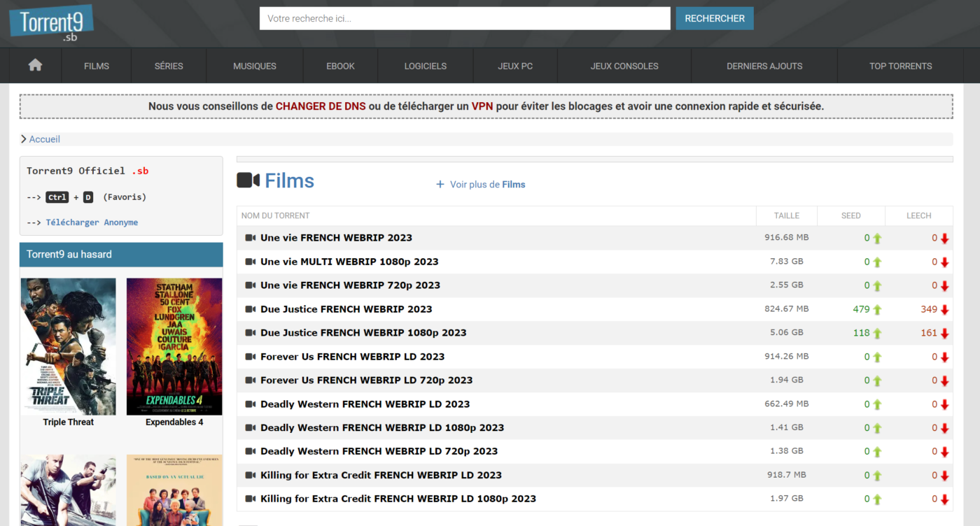Image resolution: width=980 pixels, height=526 pixels.
Task: Click the film icon next to "Une vie FRENCH WEBRIP 2023"
Action: tap(250, 237)
